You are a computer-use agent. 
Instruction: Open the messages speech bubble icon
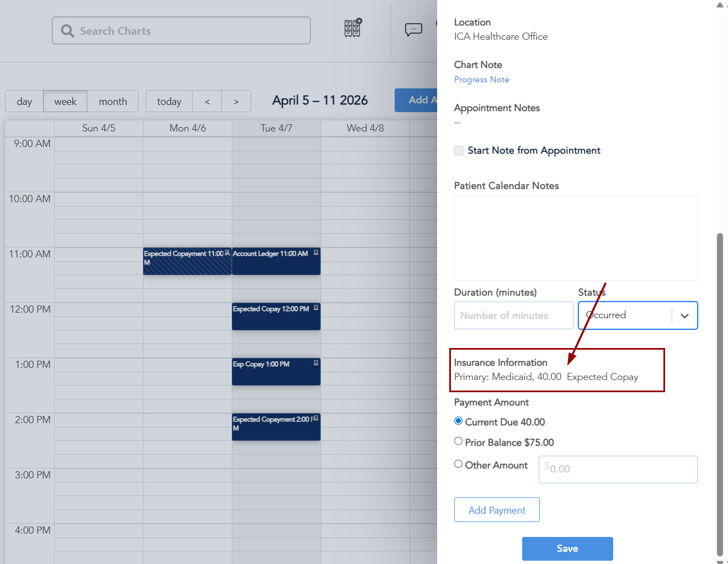pos(413,29)
